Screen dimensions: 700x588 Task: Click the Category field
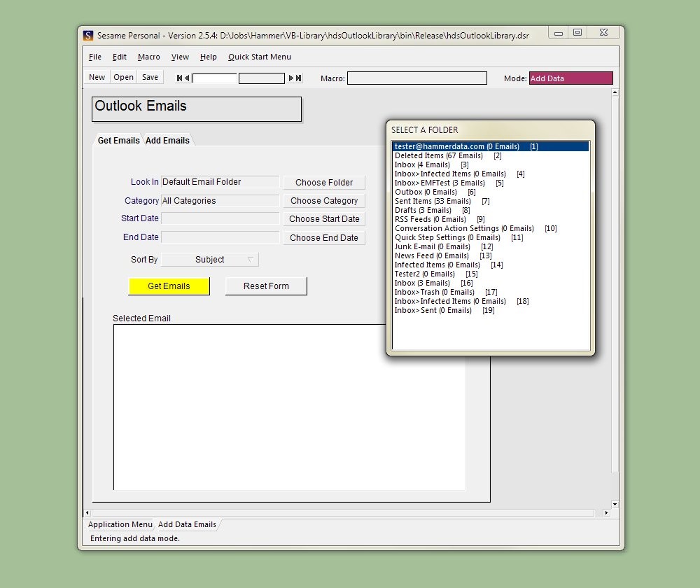[220, 200]
